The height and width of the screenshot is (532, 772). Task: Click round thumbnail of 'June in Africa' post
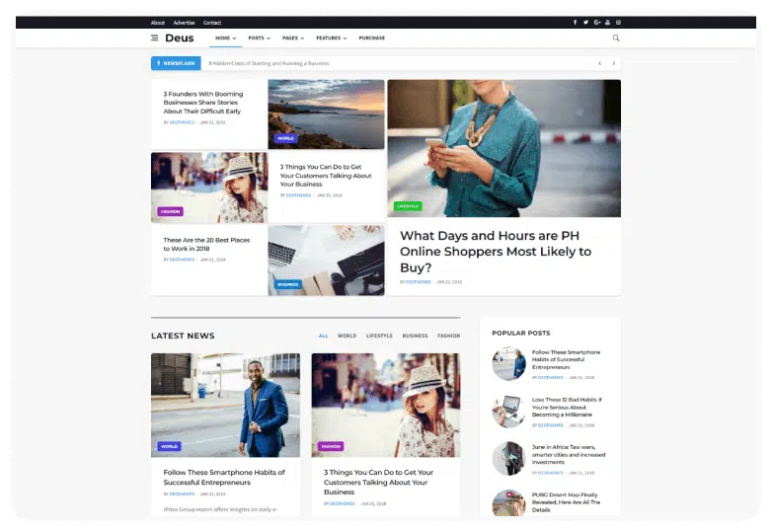508,459
